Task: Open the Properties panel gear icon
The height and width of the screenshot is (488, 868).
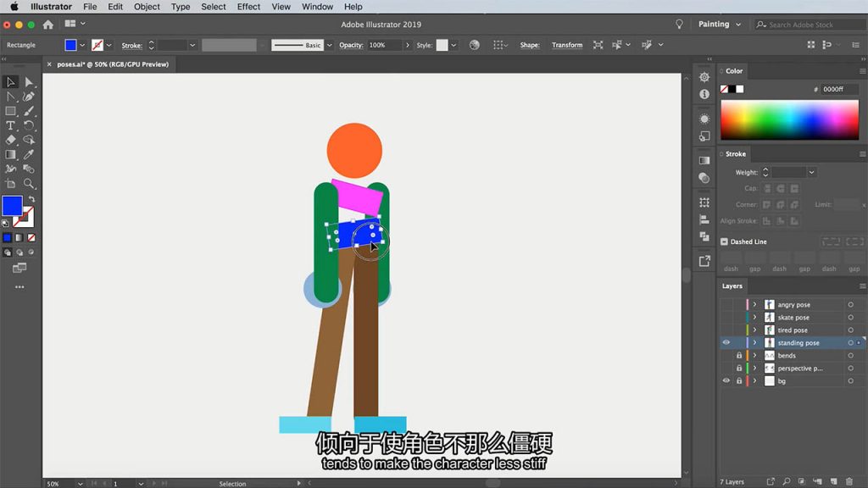Action: (704, 77)
